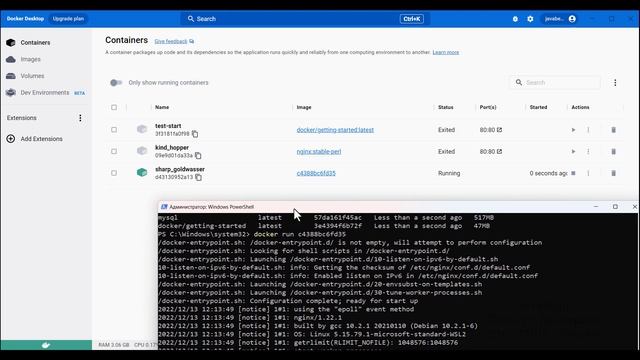Click the Upgrade plan button

click(x=68, y=19)
